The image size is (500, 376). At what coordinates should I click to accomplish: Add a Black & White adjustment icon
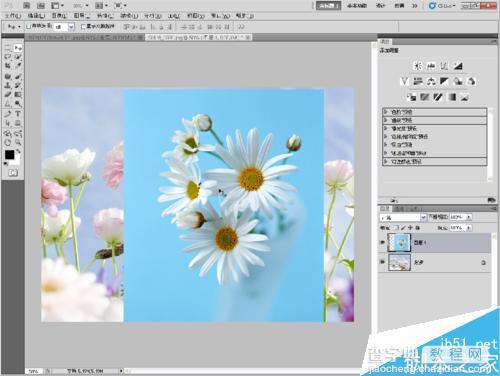[444, 81]
